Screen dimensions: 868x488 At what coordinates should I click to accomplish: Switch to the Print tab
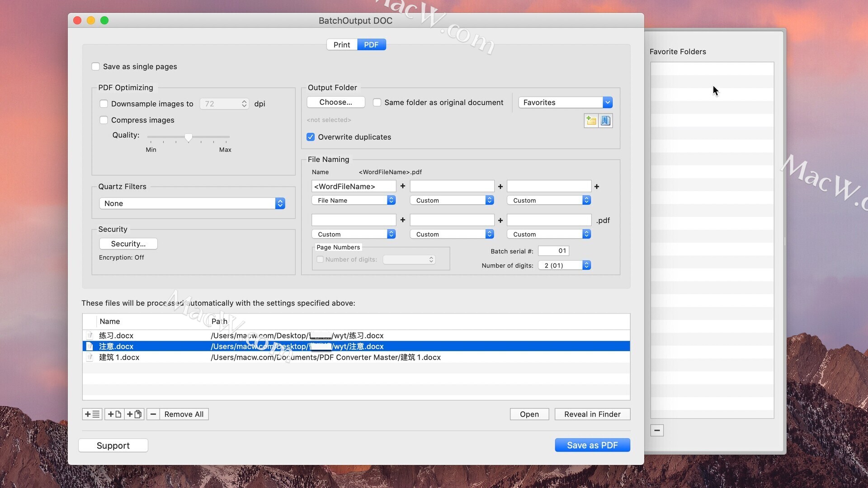342,45
